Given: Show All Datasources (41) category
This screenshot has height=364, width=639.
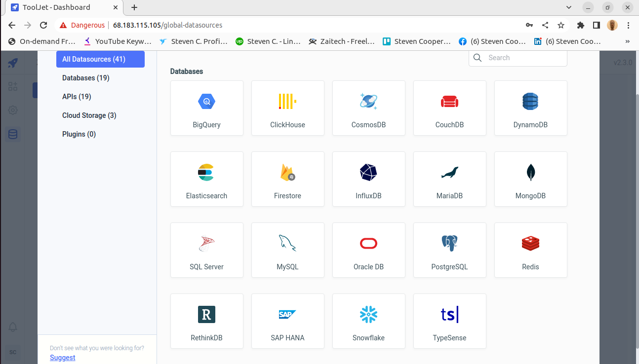Looking at the screenshot, I should 100,59.
